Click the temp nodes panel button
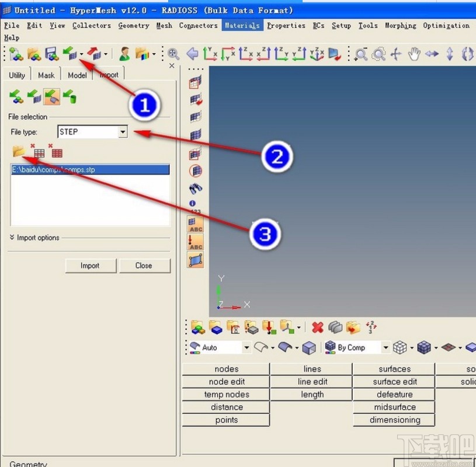 [226, 395]
